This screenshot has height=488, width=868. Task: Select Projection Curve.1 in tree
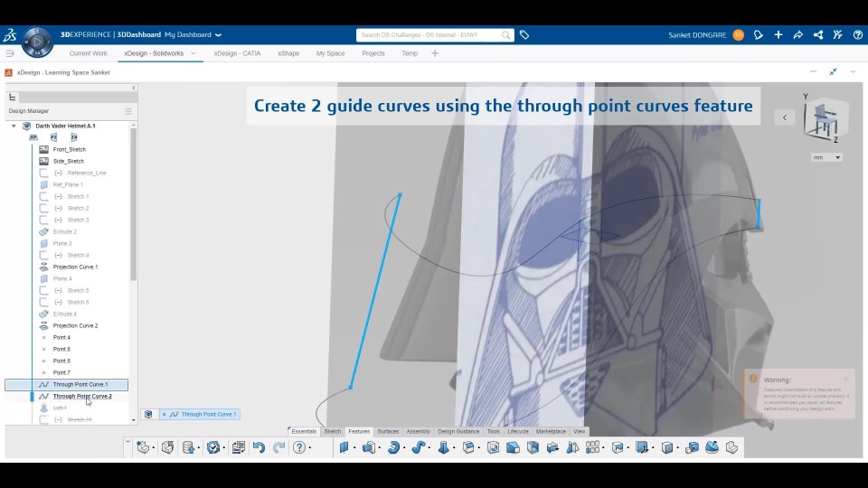75,267
